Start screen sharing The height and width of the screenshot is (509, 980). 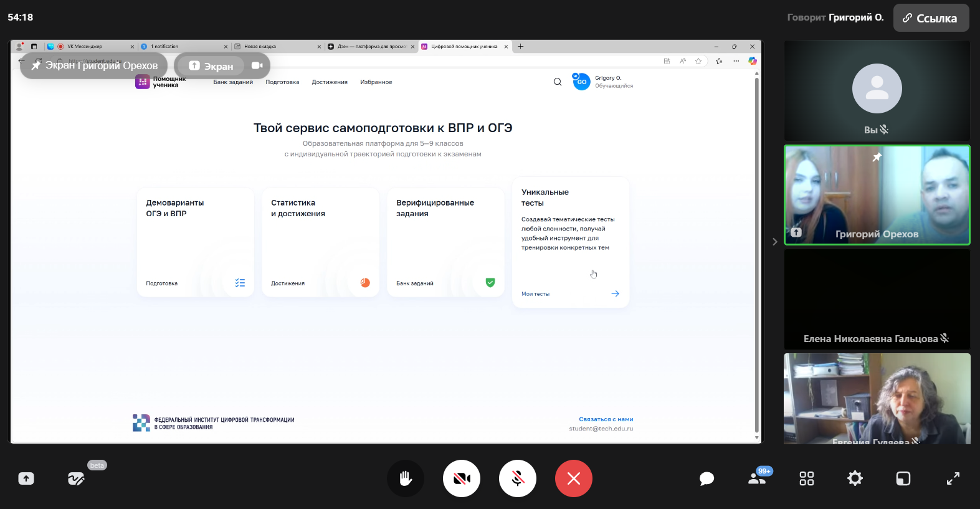click(x=26, y=478)
